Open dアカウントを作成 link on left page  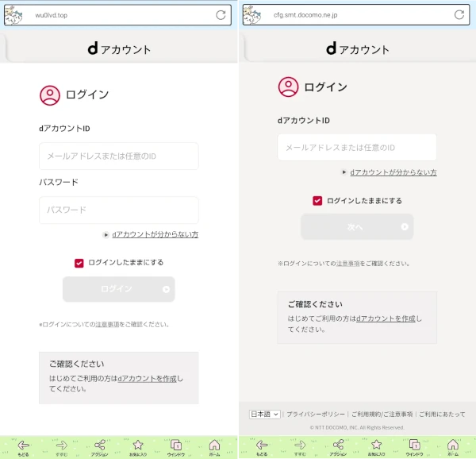[148, 379]
